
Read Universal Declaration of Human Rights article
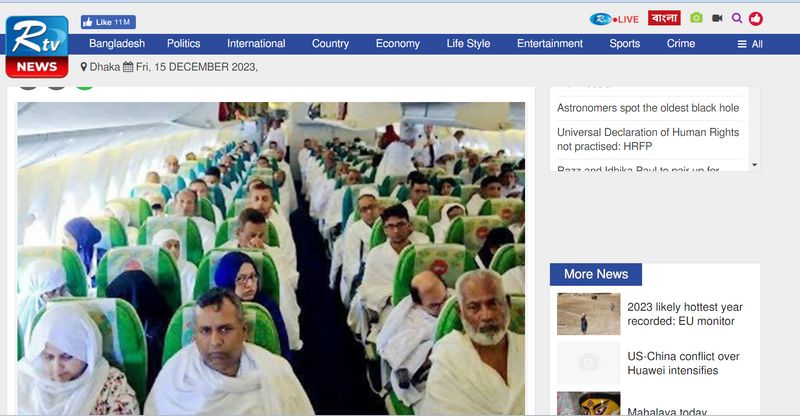648,139
